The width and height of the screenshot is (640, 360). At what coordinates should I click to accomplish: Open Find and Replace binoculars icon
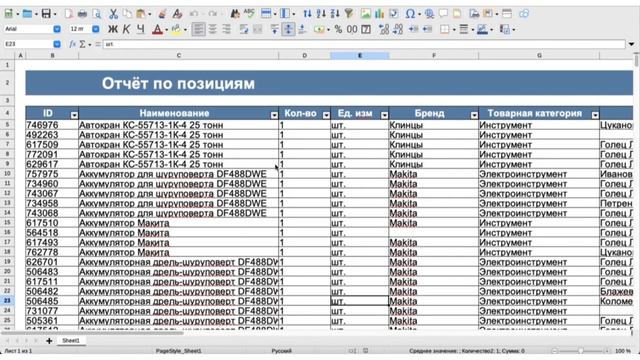point(235,13)
